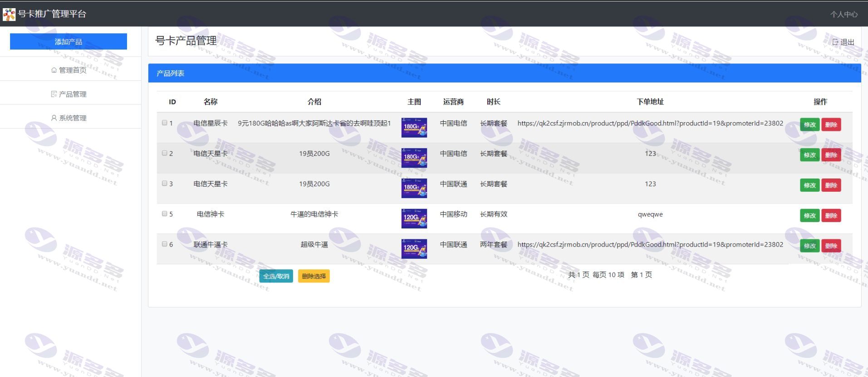Click 删除 for product ID 3

click(x=831, y=185)
